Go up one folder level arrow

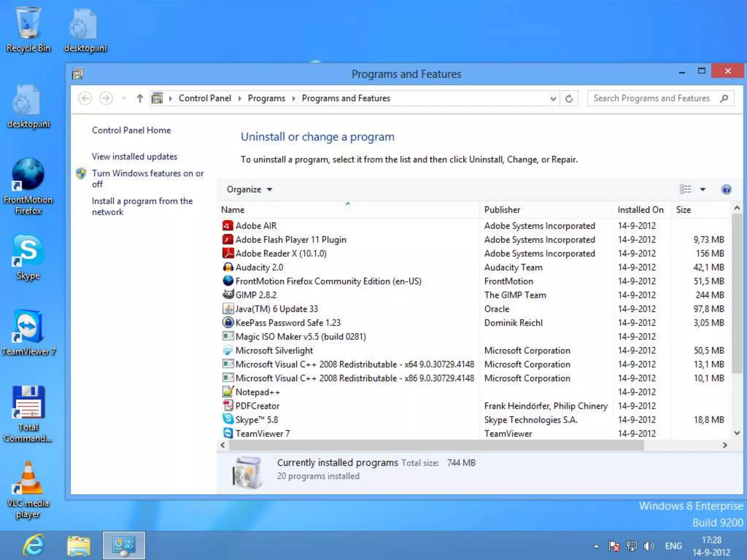click(x=140, y=98)
